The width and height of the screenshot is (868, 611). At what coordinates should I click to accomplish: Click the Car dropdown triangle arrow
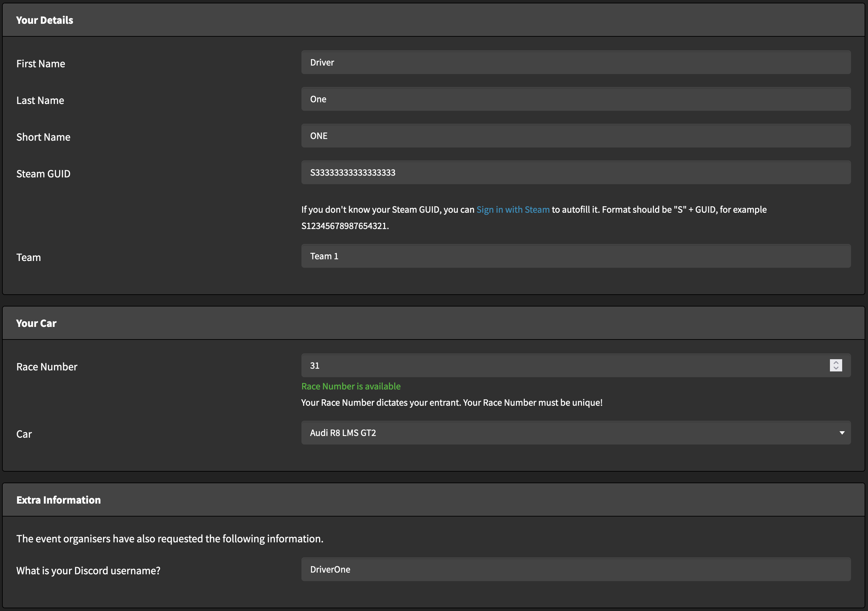tap(841, 433)
